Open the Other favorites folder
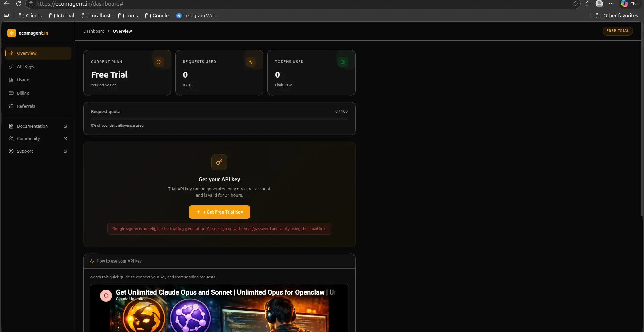The image size is (644, 332). coord(617,16)
